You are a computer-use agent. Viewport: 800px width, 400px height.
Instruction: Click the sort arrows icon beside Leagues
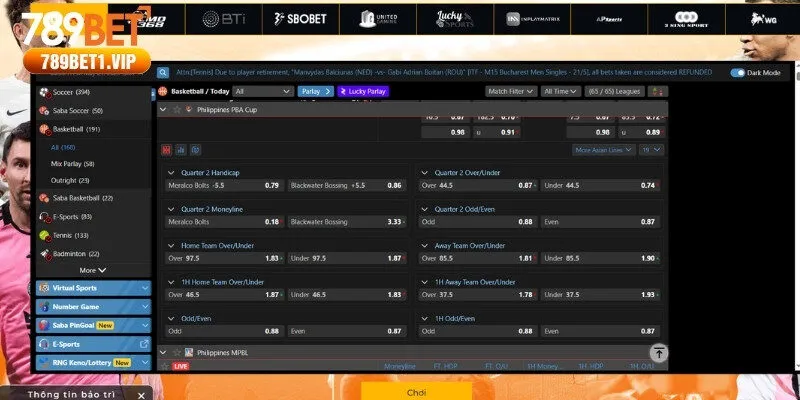tap(658, 91)
